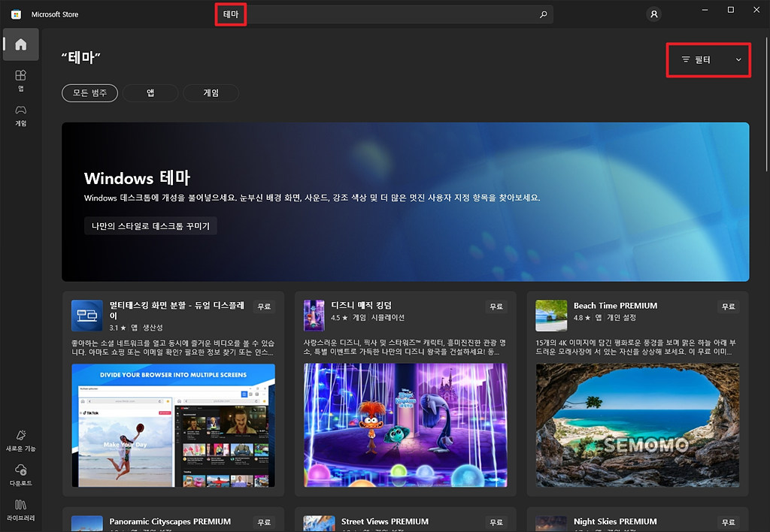This screenshot has height=532, width=770.
Task: Click the Street Views PREMIUM icon
Action: pos(319,524)
